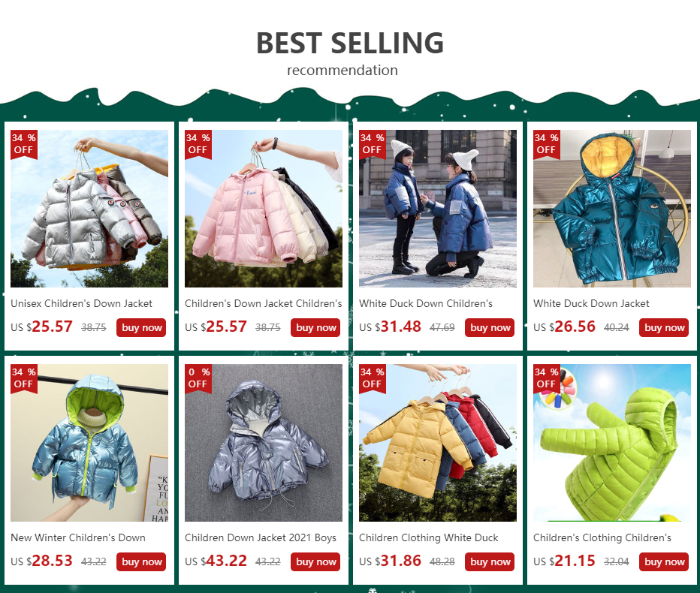Click buy now for the $31.48 jacket

pos(490,327)
